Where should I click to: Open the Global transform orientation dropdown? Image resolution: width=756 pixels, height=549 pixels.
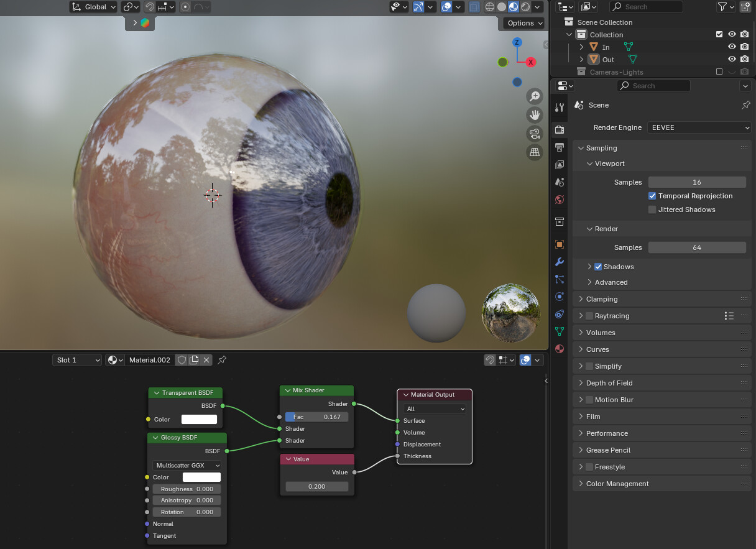[93, 7]
